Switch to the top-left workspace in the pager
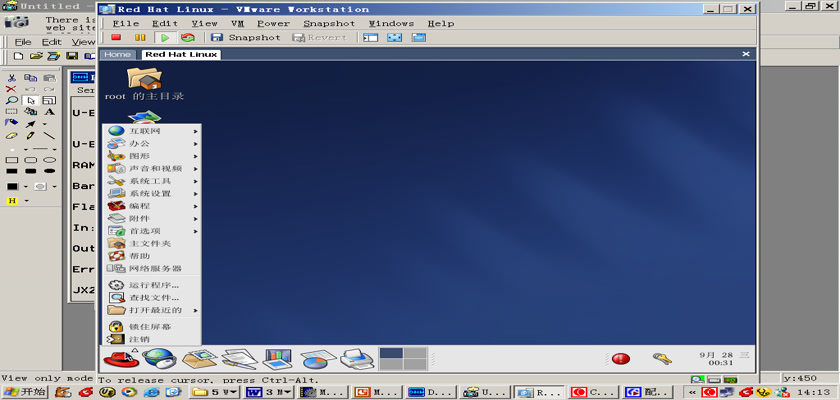840x400 pixels. point(391,353)
